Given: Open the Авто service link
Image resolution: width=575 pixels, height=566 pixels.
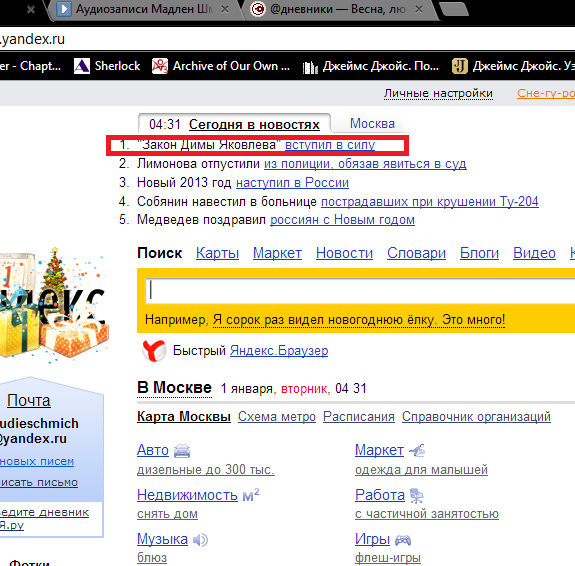Looking at the screenshot, I should point(153,450).
